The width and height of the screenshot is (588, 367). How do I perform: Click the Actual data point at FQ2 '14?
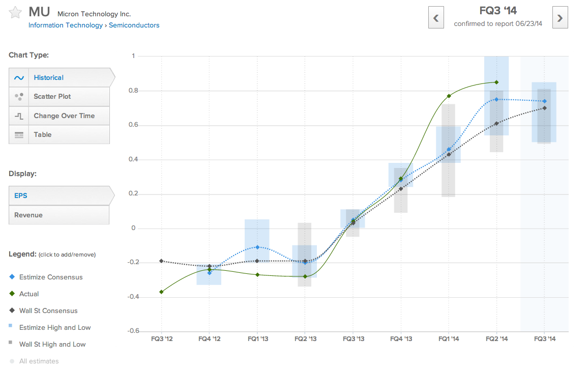point(496,82)
